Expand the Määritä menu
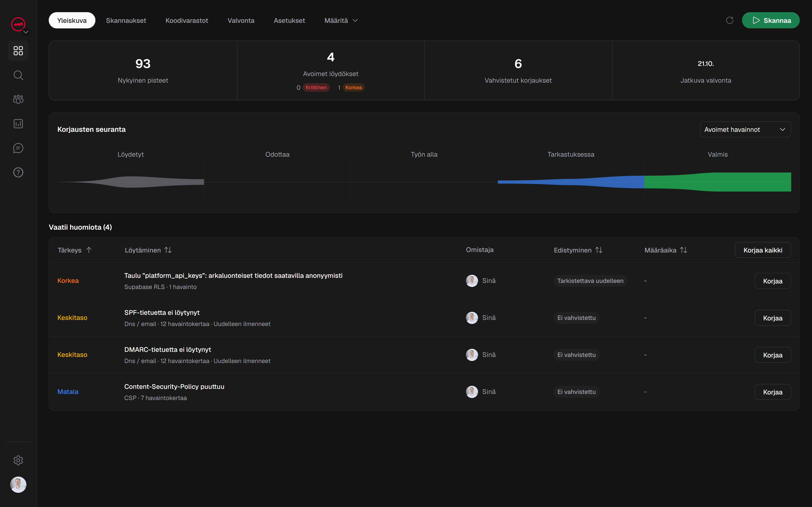812x507 pixels. (x=341, y=20)
